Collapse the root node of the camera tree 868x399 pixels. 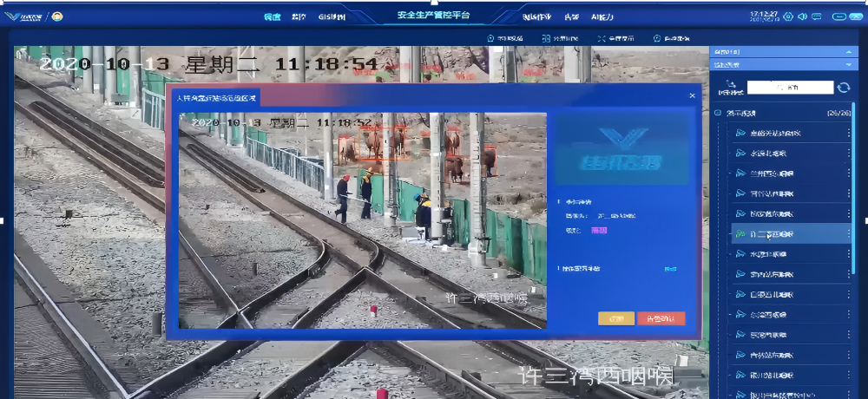tap(718, 113)
